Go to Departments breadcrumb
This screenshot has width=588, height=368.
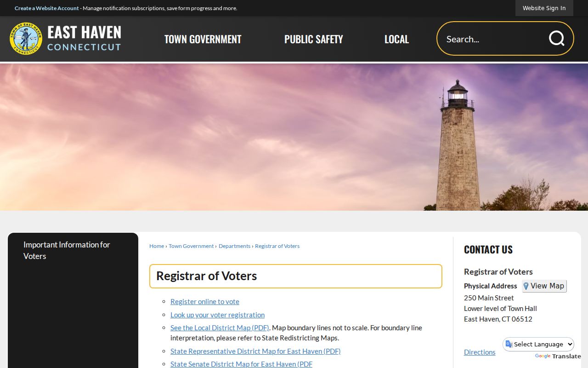234,246
